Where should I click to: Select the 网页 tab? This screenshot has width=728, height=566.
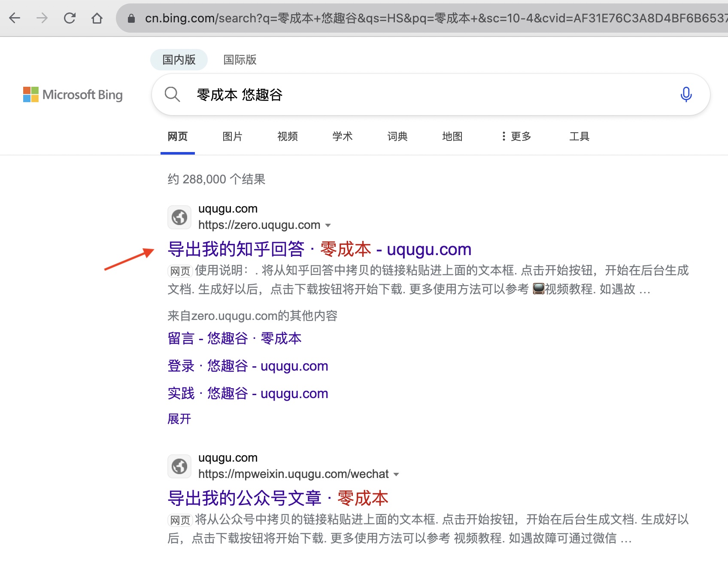pyautogui.click(x=178, y=137)
